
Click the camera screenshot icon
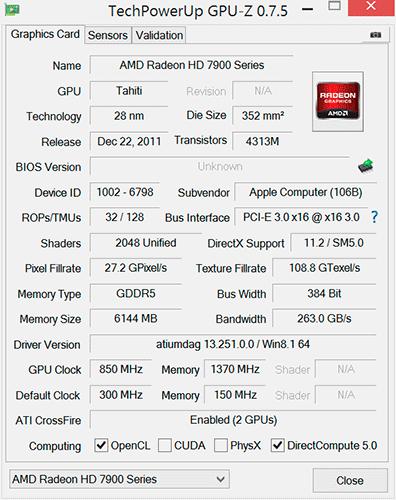point(376,35)
